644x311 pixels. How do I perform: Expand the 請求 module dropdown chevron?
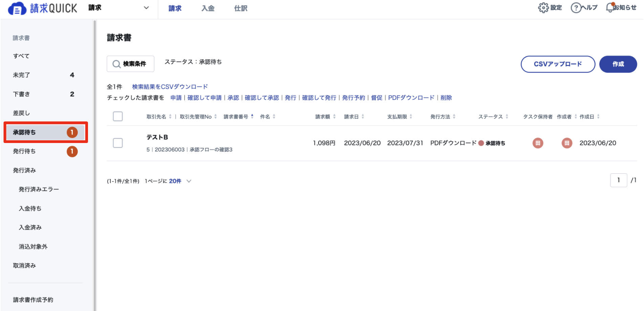click(x=146, y=8)
